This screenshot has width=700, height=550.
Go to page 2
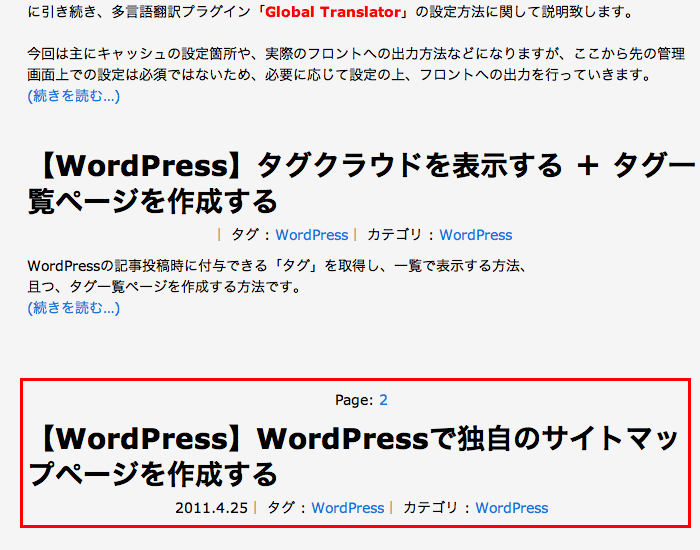click(x=383, y=400)
